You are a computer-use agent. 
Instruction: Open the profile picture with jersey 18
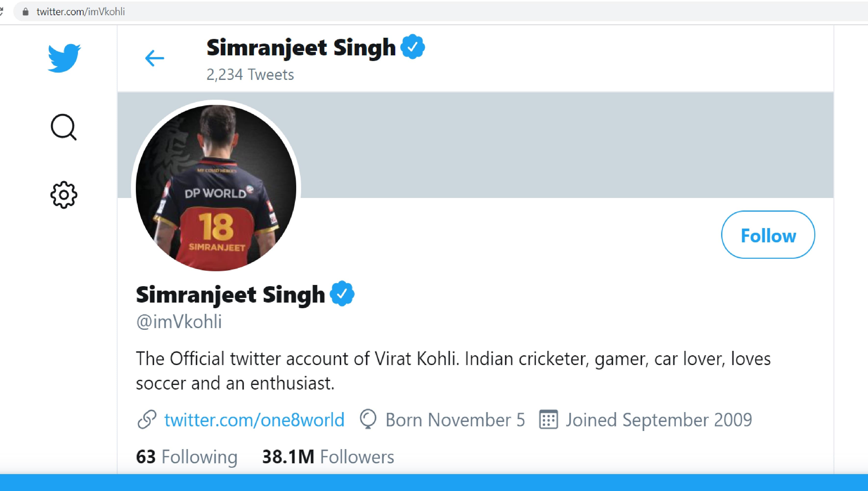click(216, 188)
